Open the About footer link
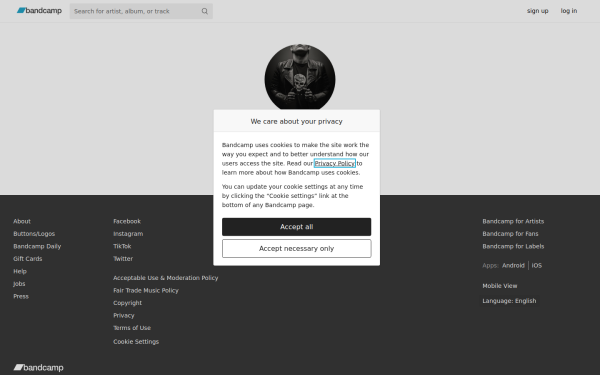Viewport: 600px width, 375px height. click(x=22, y=221)
